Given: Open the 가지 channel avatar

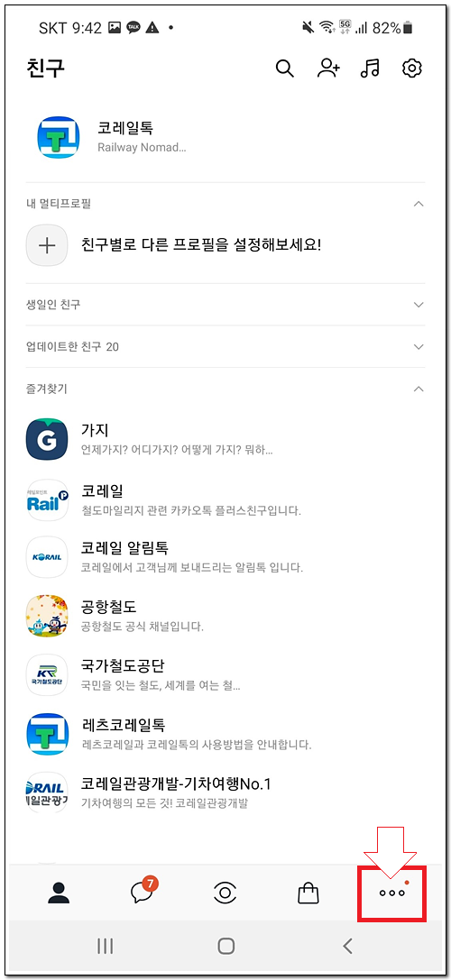Looking at the screenshot, I should (47, 439).
